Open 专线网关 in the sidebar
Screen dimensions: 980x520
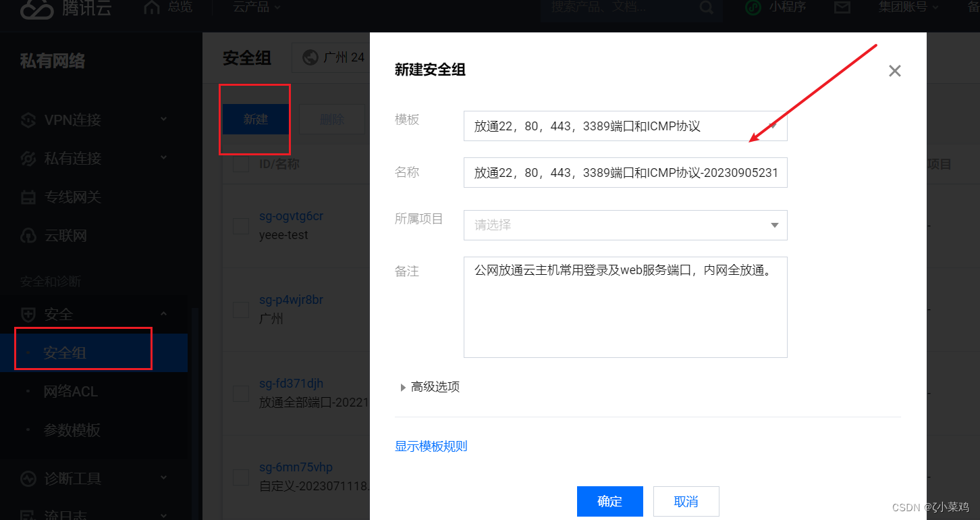tap(72, 197)
